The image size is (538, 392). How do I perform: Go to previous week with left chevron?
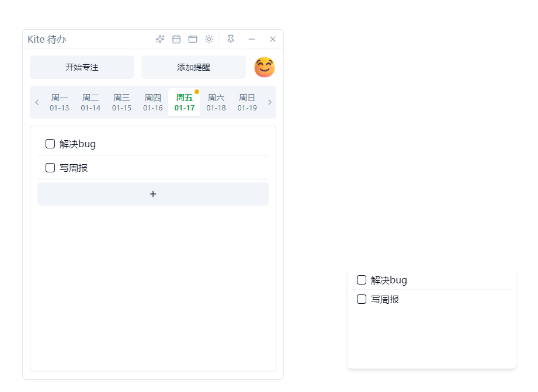[37, 102]
